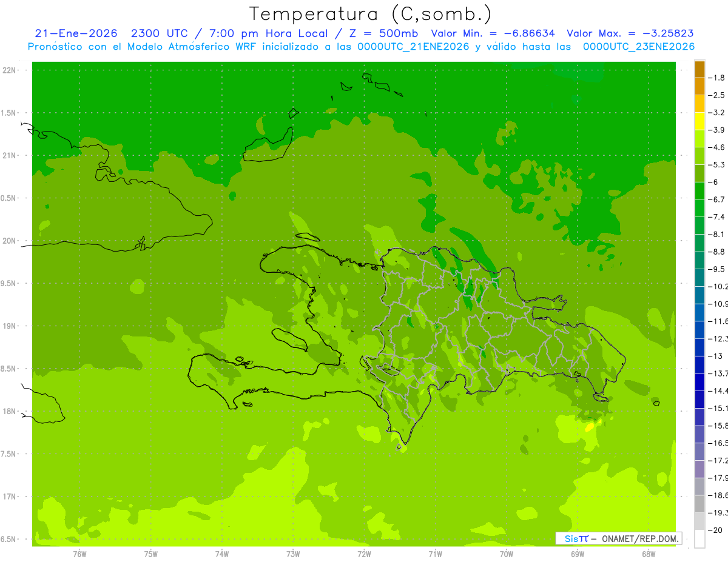The height and width of the screenshot is (562, 728).
Task: Click the 76W longitude axis label
Action: click(x=79, y=554)
